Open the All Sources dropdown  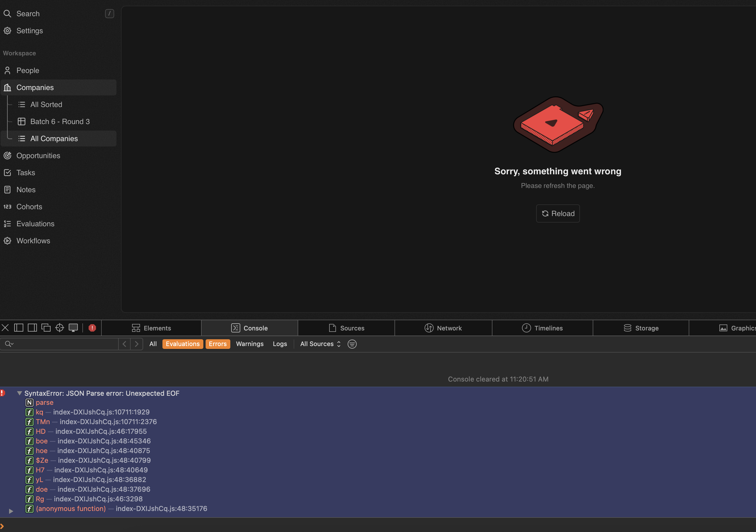pos(320,344)
